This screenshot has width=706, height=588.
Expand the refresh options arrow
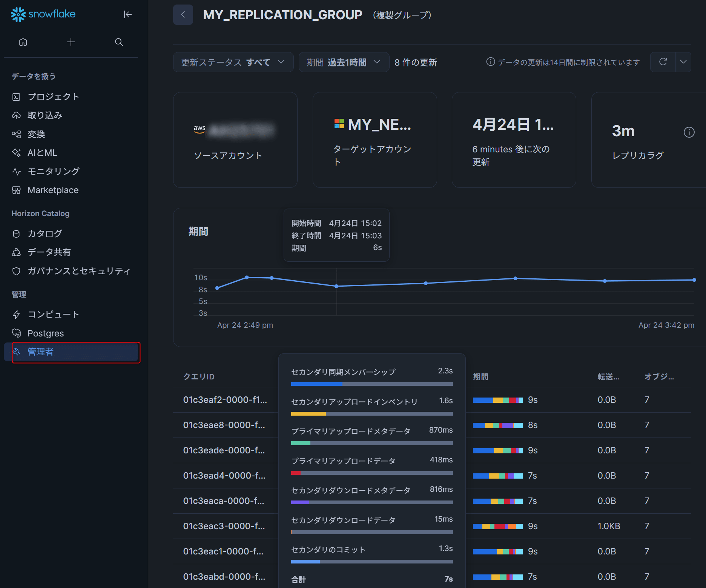coord(683,62)
